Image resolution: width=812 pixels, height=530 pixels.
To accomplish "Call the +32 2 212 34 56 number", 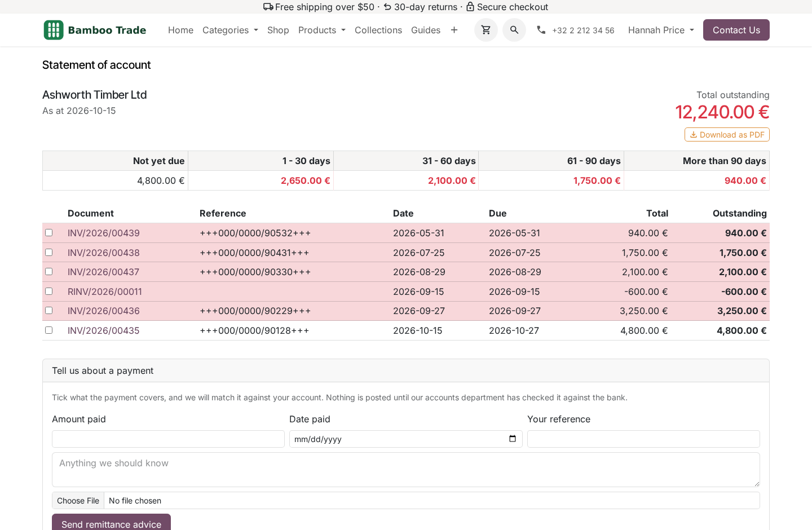I will [x=583, y=30].
